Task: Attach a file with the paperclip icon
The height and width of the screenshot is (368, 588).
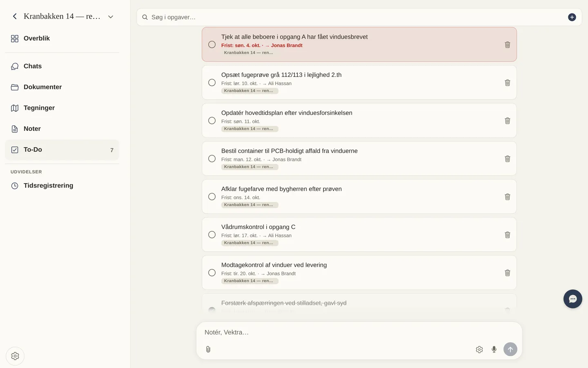Action: coord(208,349)
